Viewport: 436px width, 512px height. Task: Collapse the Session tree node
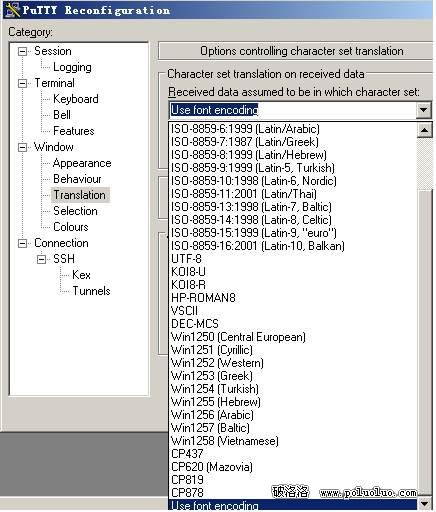pyautogui.click(x=22, y=51)
